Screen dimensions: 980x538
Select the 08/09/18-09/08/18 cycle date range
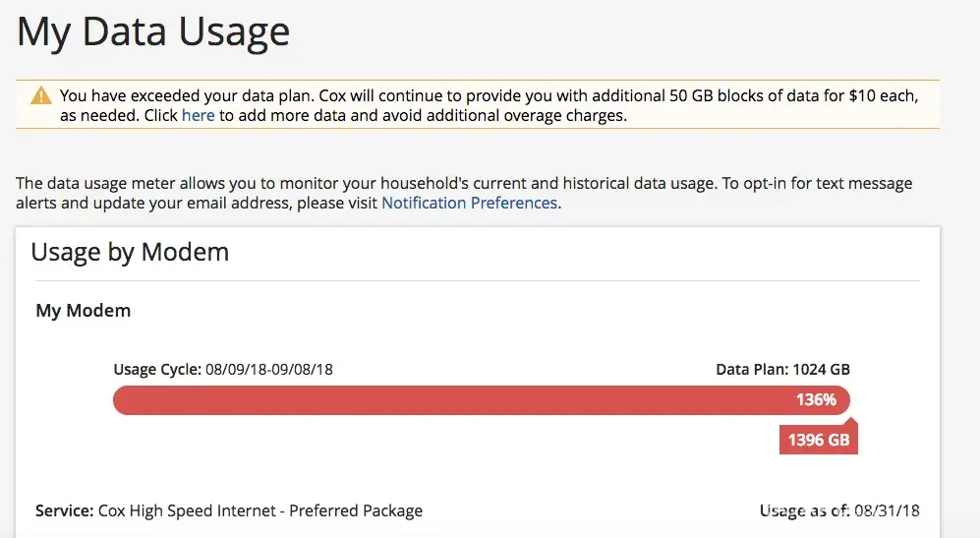click(268, 370)
